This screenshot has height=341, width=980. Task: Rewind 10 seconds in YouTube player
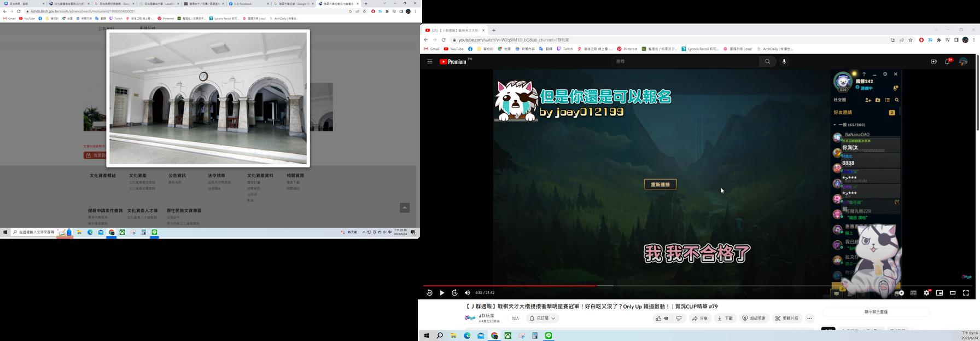pos(429,293)
